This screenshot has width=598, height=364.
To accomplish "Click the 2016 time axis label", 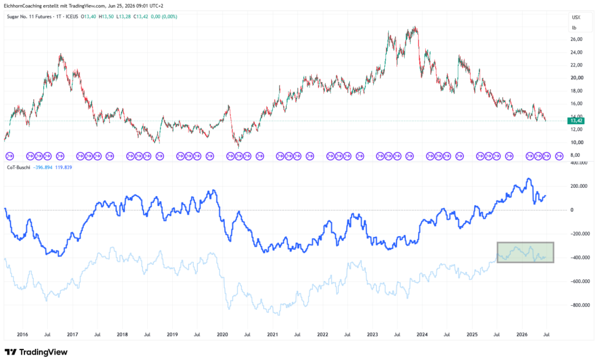I will pyautogui.click(x=23, y=335).
